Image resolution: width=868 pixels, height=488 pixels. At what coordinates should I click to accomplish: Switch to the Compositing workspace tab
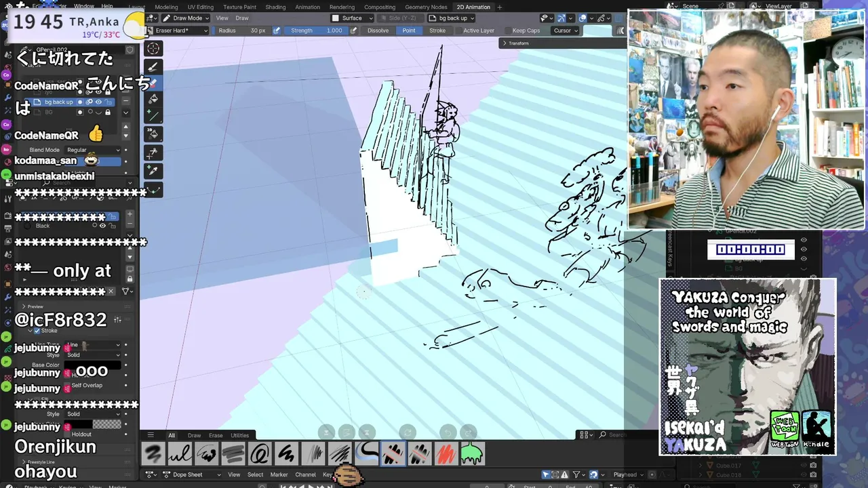tap(380, 7)
